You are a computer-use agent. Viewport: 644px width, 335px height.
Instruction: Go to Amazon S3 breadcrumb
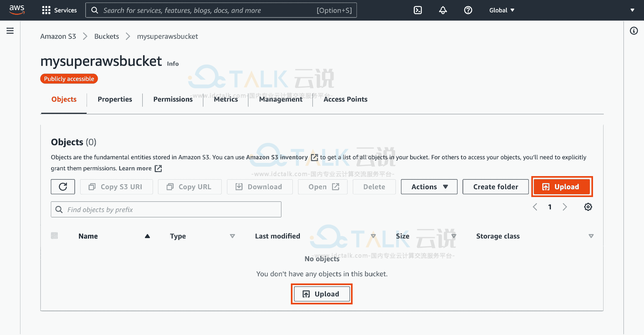(58, 36)
